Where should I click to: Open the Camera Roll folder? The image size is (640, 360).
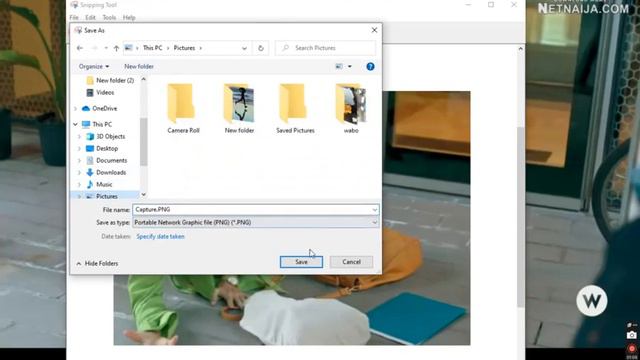pyautogui.click(x=183, y=108)
